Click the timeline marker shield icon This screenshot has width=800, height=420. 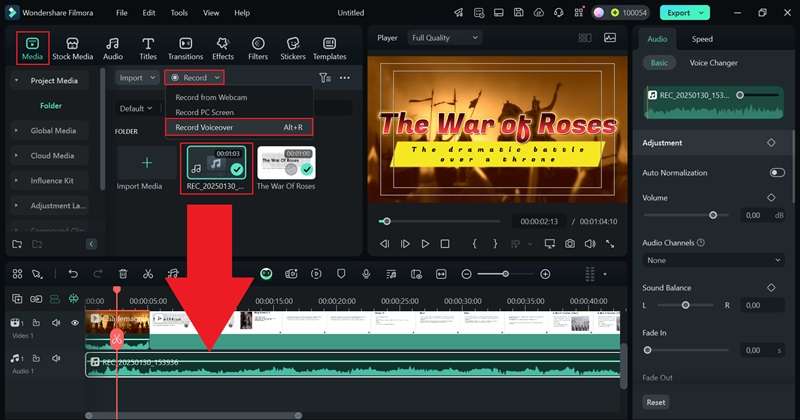coord(341,274)
